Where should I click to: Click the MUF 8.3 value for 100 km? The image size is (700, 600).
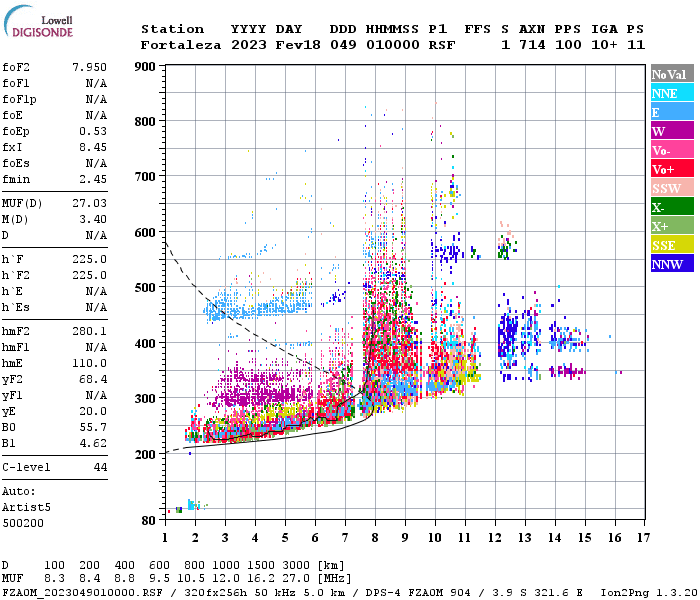click(54, 579)
